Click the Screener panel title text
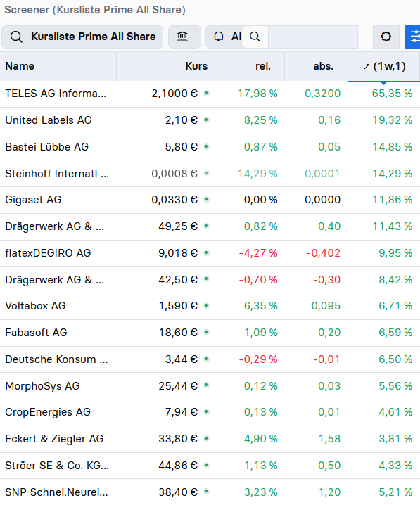 click(x=95, y=10)
